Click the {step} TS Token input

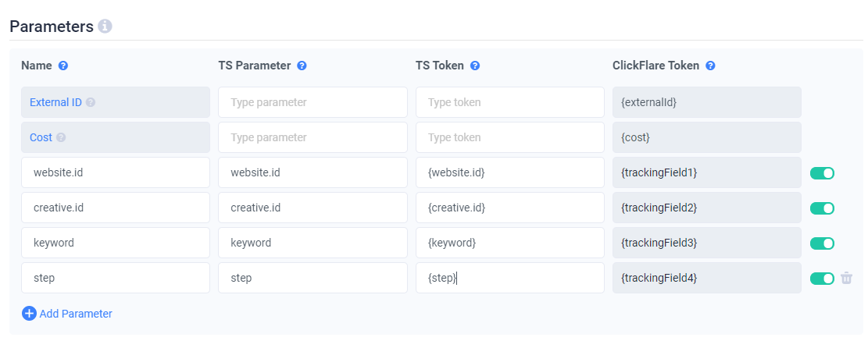tap(509, 278)
